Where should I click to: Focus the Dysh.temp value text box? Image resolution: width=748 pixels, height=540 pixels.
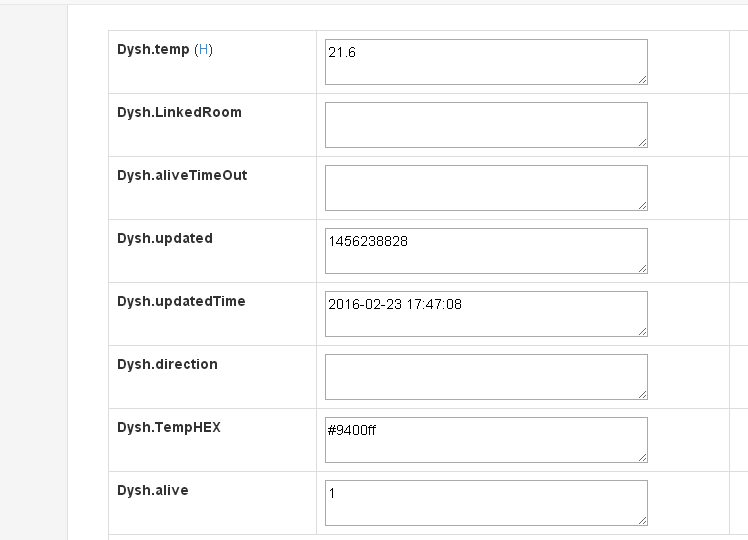(486, 62)
